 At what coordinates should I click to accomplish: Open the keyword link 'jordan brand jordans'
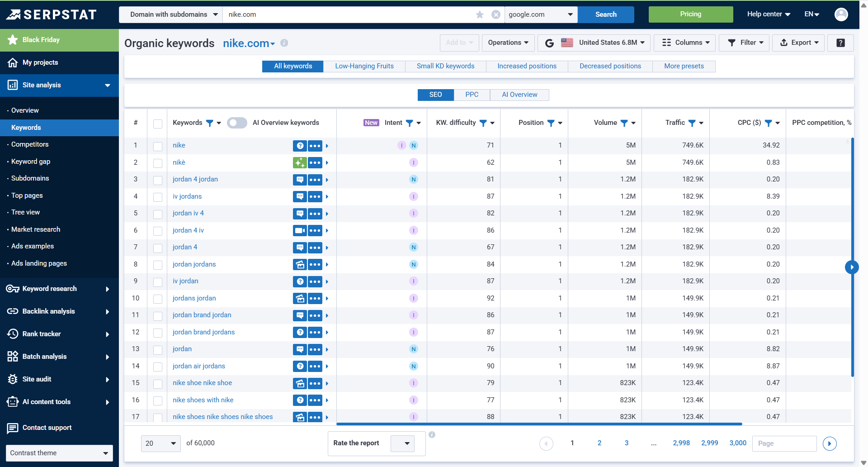[203, 332]
